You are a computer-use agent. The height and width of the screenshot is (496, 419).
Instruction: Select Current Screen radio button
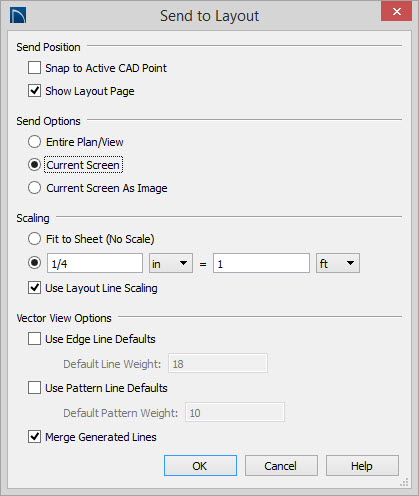tap(34, 165)
